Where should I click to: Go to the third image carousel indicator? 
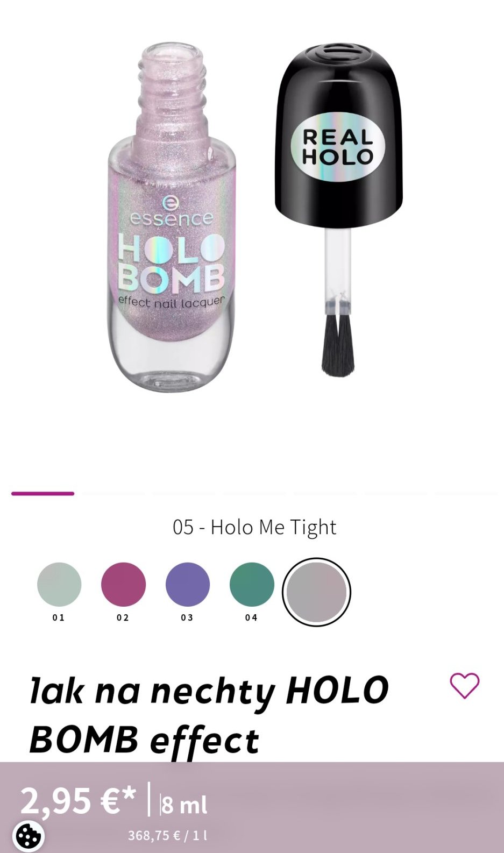[x=183, y=493]
